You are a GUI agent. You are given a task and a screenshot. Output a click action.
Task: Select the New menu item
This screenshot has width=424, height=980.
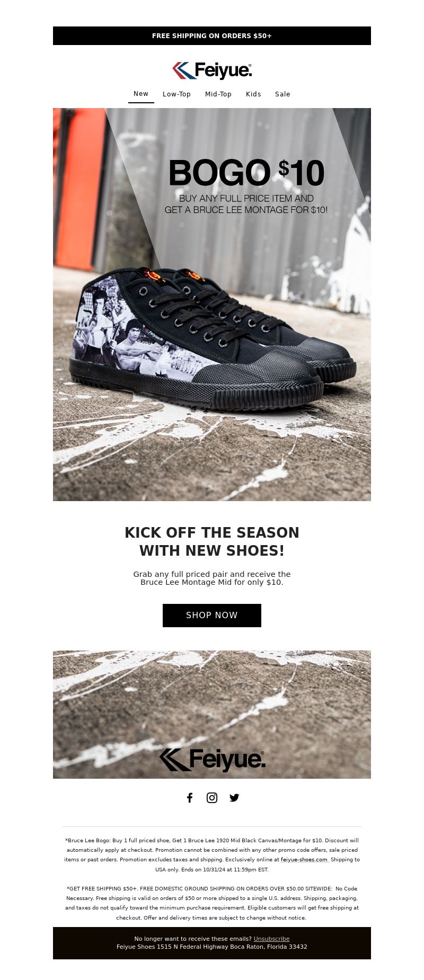141,94
